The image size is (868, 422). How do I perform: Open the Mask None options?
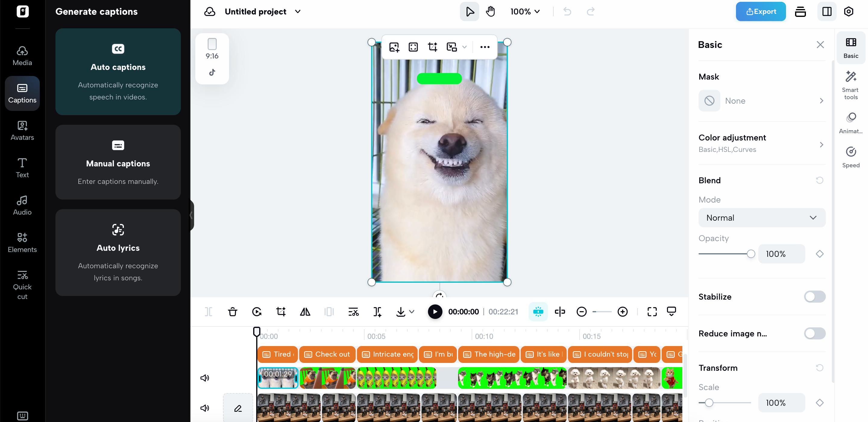762,100
